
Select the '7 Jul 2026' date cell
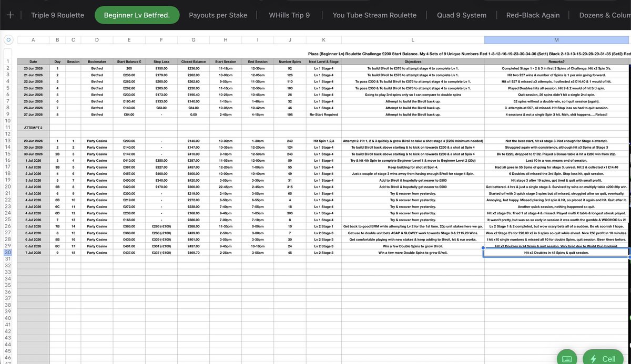tap(33, 253)
